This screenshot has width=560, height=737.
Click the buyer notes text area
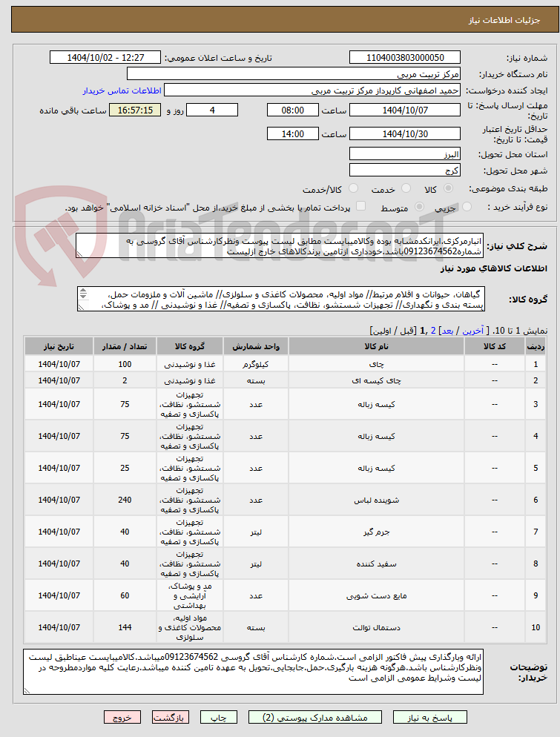coord(253,672)
